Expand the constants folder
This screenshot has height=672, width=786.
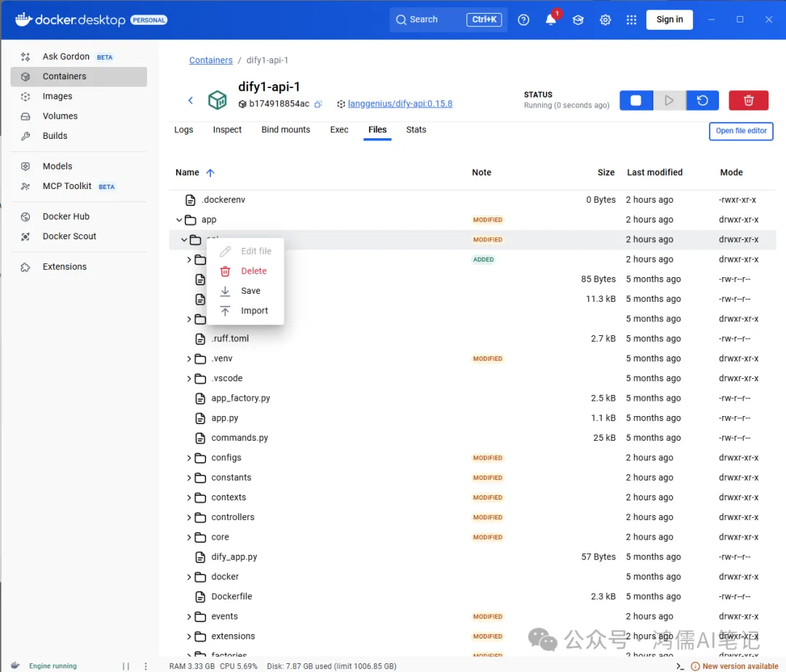[x=189, y=478]
